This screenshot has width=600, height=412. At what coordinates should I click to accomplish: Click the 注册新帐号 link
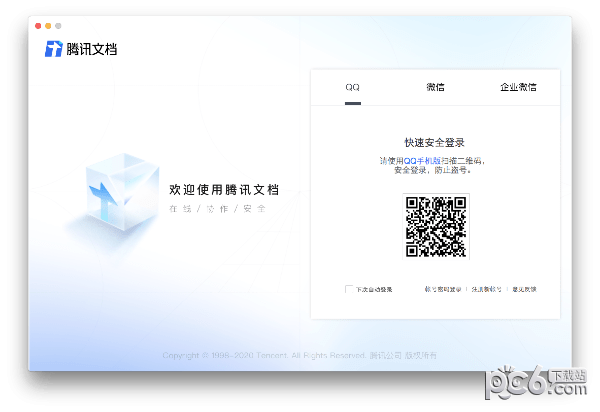coord(486,289)
